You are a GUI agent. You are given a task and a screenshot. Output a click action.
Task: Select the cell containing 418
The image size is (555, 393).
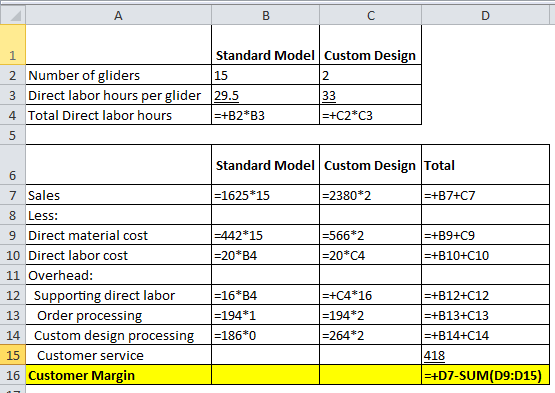[x=486, y=355]
